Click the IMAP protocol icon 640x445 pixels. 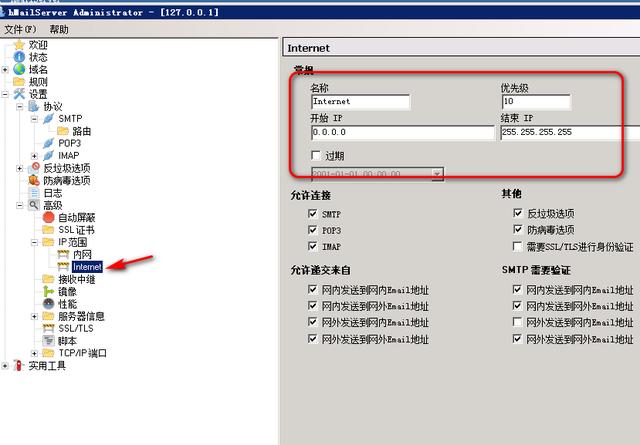coord(49,156)
